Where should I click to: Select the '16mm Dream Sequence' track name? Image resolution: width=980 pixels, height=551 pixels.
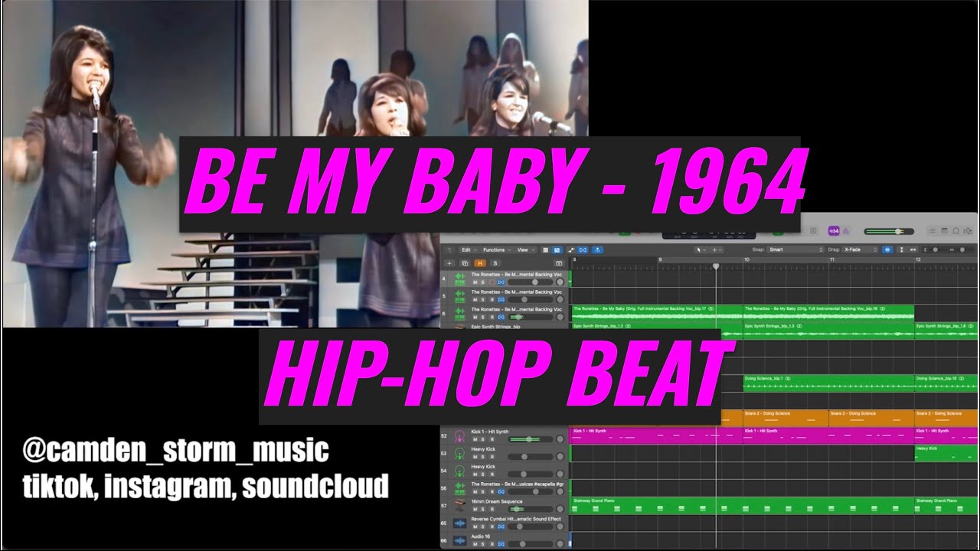point(497,501)
